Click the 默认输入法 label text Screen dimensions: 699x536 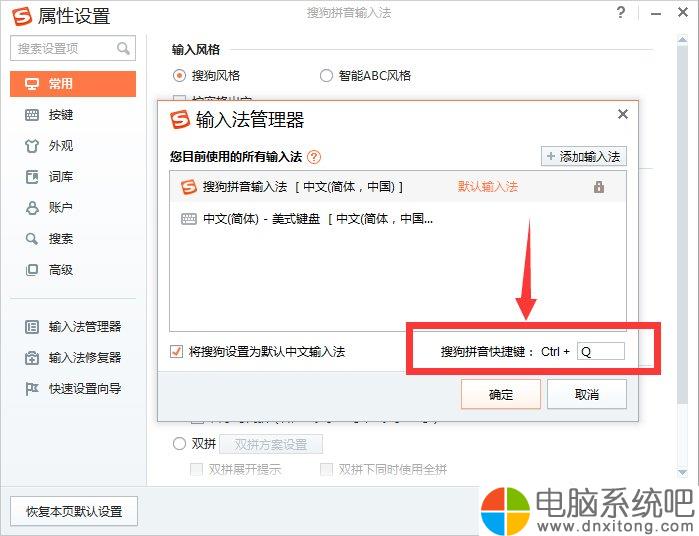[x=488, y=187]
